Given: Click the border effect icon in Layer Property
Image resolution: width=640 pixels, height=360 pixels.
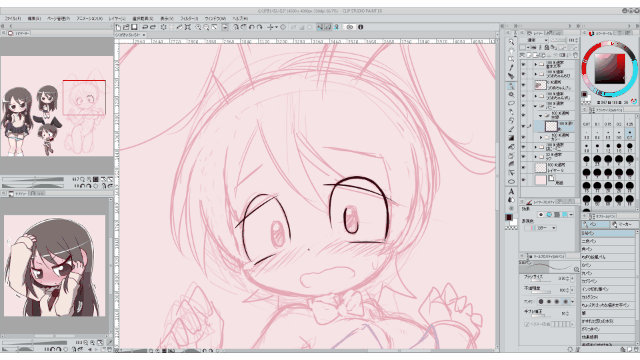Looking at the screenshot, I should [x=541, y=214].
